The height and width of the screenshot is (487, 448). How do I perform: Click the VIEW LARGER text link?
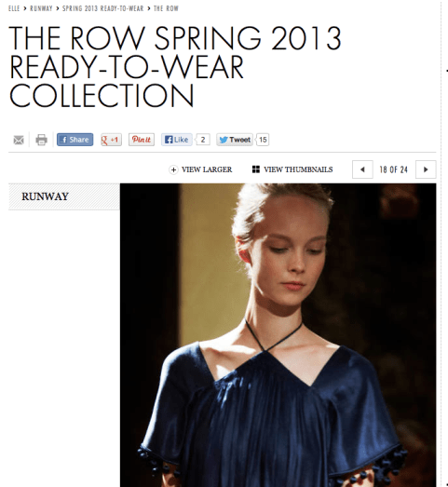coord(207,169)
